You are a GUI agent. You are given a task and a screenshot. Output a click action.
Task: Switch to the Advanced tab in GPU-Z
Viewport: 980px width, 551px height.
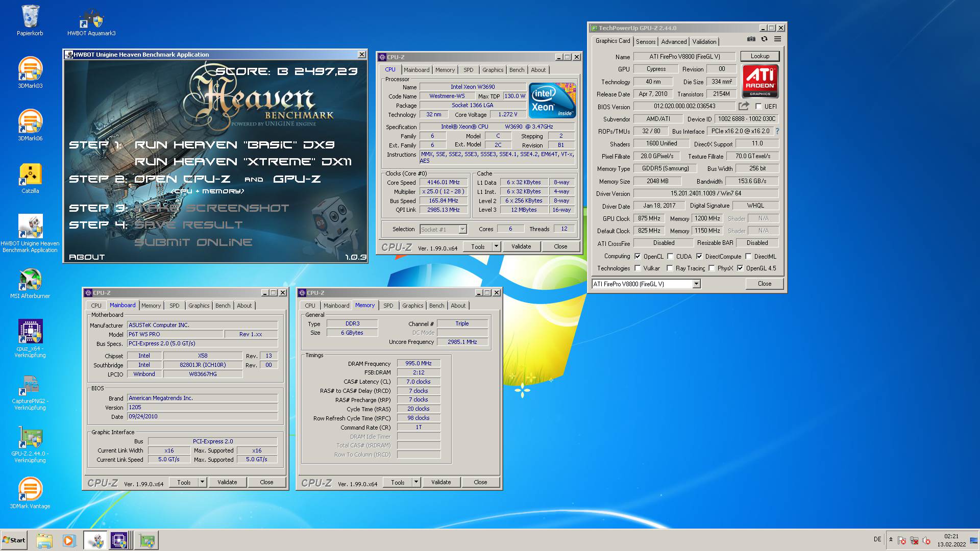(x=674, y=42)
